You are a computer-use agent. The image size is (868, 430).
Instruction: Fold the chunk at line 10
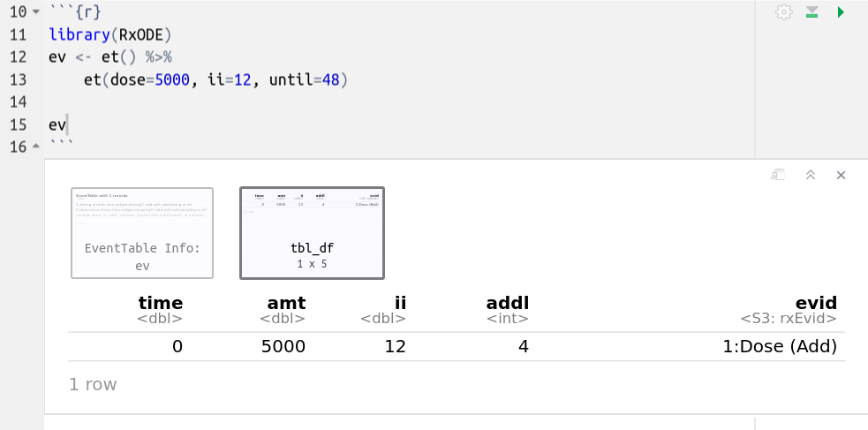(x=35, y=13)
